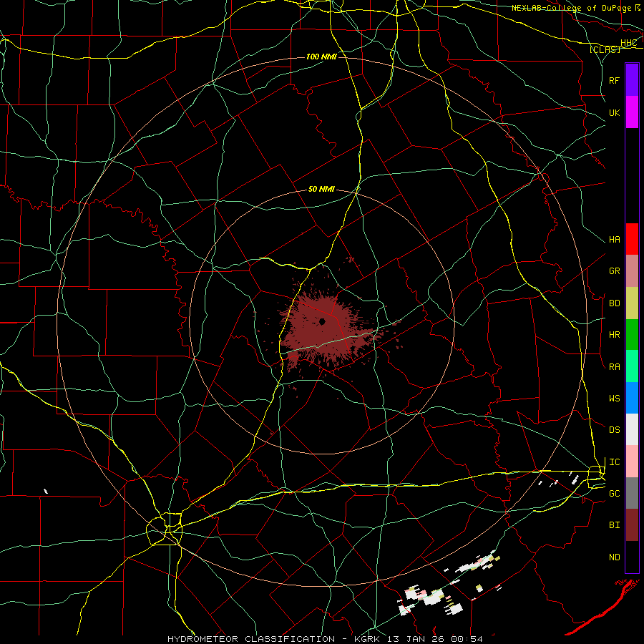The image size is (644, 644).
Task: Click the [CLAS] units label
Action: coord(605,50)
